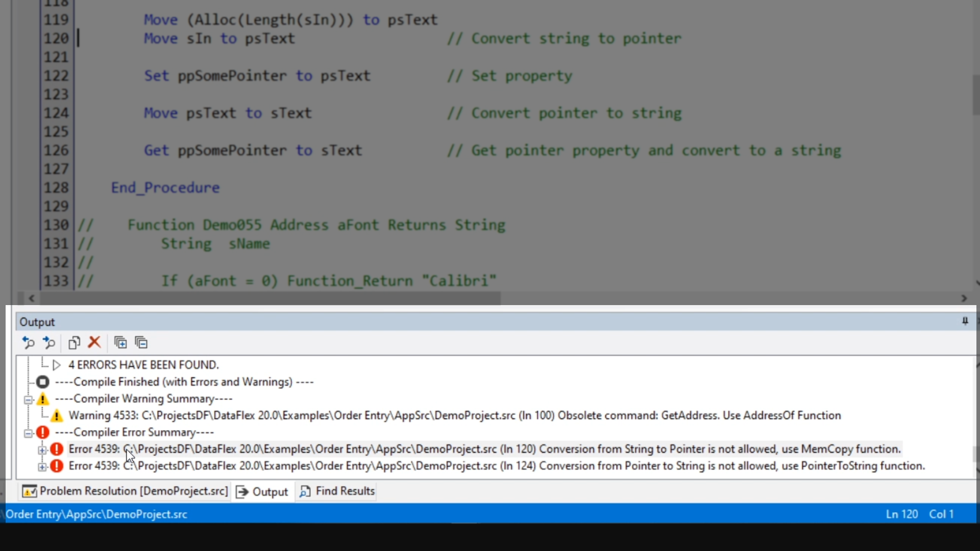980x551 pixels.
Task: Expand the line 120 Error 4539 node
Action: pyautogui.click(x=42, y=449)
